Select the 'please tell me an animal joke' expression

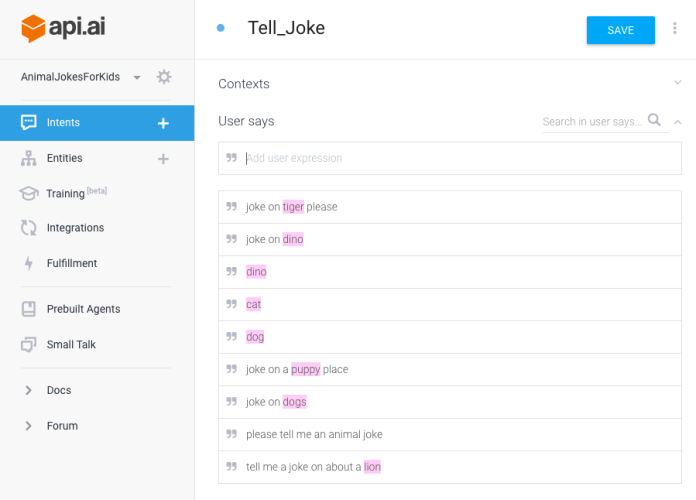314,434
